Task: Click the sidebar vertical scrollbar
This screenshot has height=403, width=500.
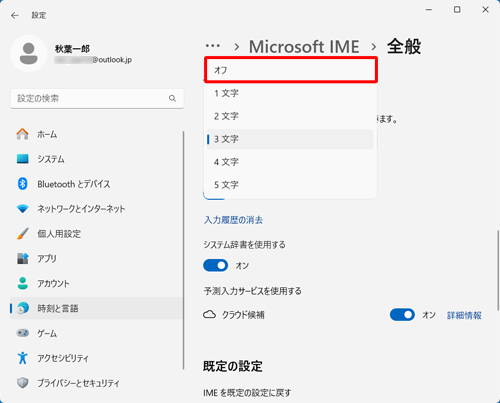Action: coord(183,250)
